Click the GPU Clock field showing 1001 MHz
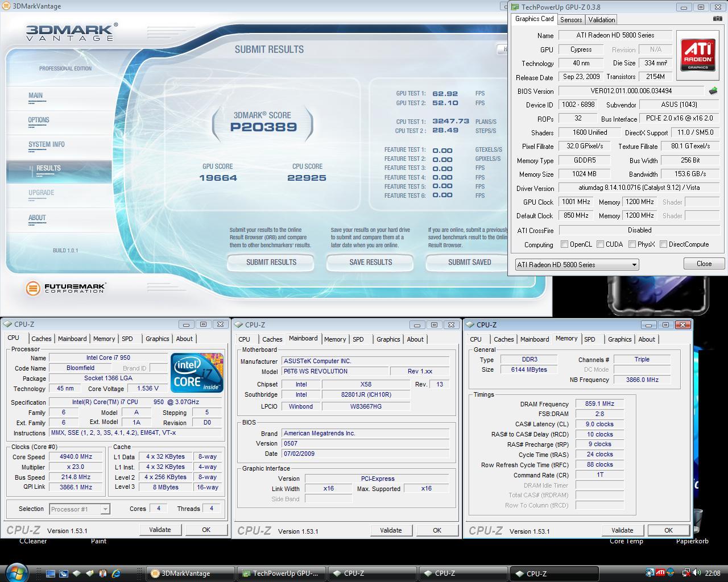 [576, 202]
